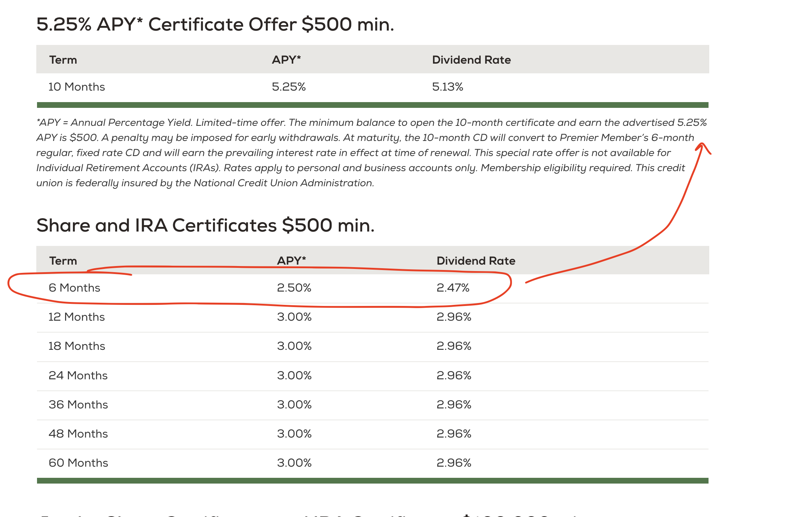Click the 60 Months term label
Screen dimensions: 812x517
[78, 463]
